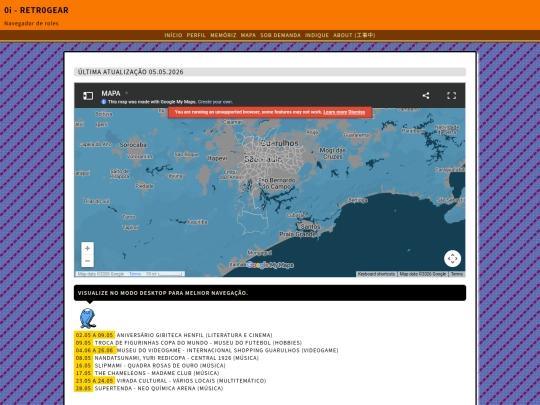The image size is (540, 405).
Task: Open the INDIQUE menu item
Action: [317, 35]
